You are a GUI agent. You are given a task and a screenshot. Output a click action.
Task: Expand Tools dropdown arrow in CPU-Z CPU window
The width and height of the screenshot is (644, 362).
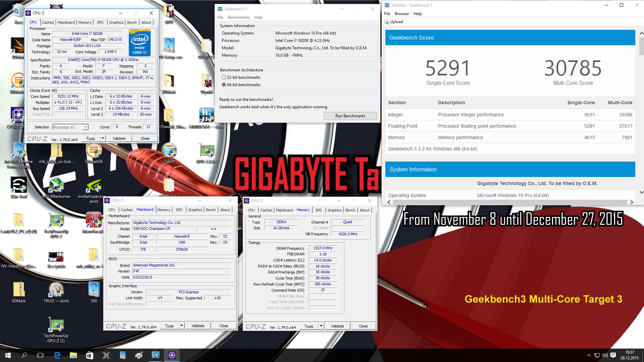coord(103,138)
